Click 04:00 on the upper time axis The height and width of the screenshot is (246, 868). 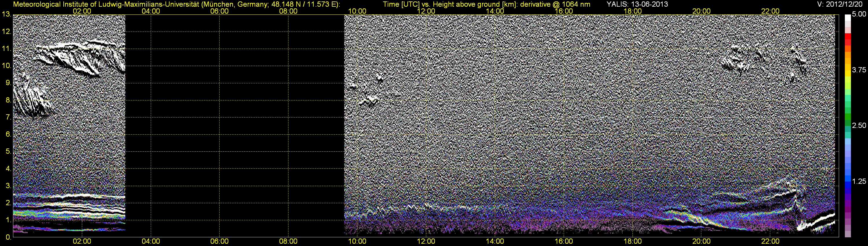pyautogui.click(x=151, y=11)
